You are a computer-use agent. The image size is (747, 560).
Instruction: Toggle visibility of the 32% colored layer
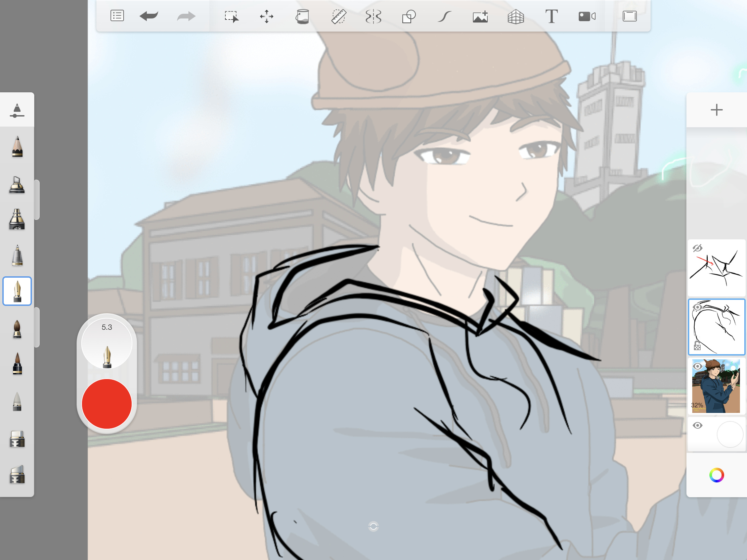tap(697, 366)
